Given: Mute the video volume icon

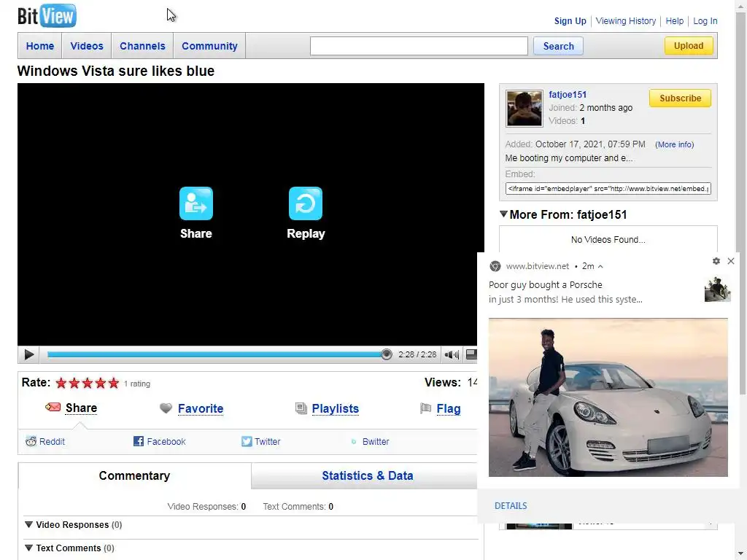Looking at the screenshot, I should pyautogui.click(x=451, y=354).
